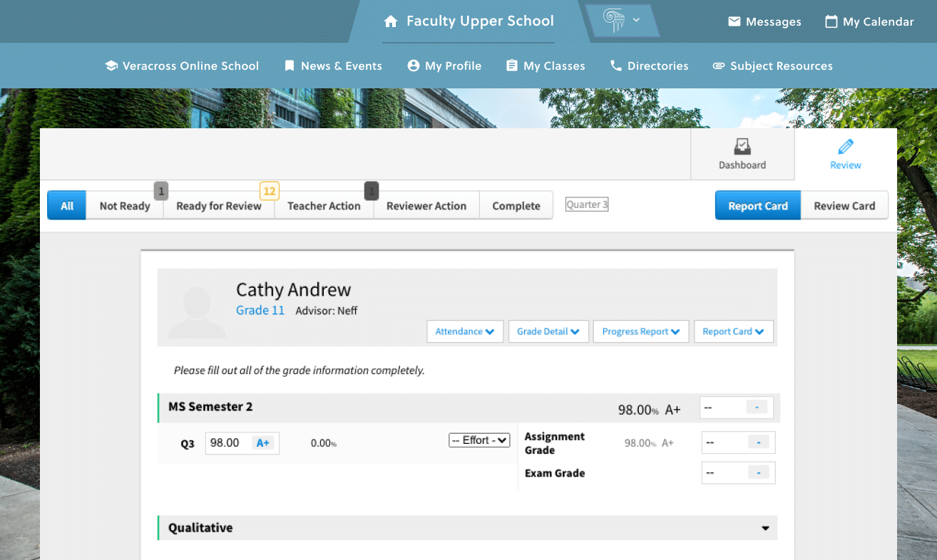This screenshot has height=560, width=937.
Task: Click the home icon beside Faculty Upper School
Action: (x=390, y=21)
